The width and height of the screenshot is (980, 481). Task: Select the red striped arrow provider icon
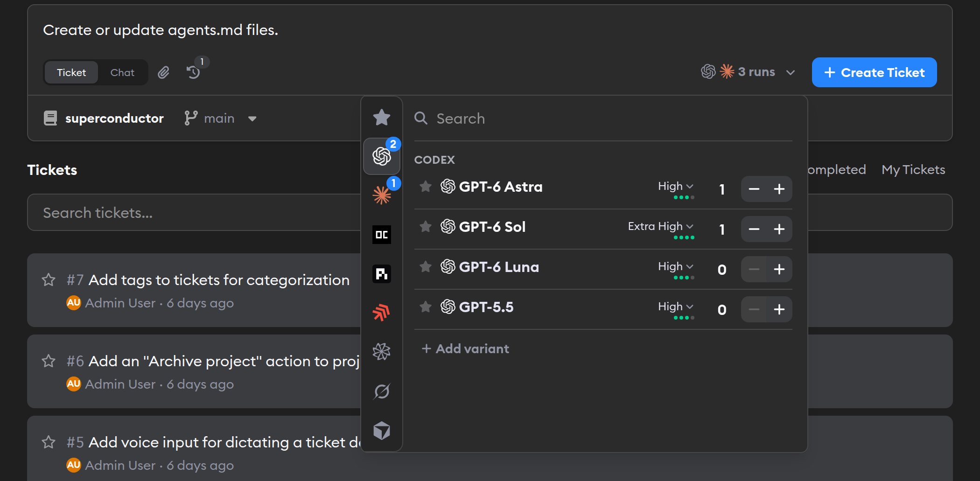[382, 313]
